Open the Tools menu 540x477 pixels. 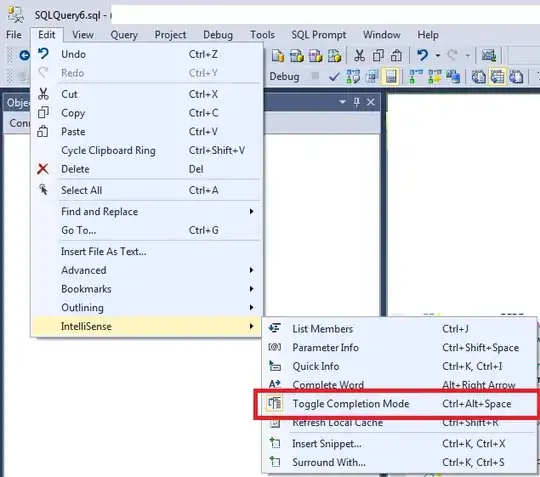(x=262, y=35)
